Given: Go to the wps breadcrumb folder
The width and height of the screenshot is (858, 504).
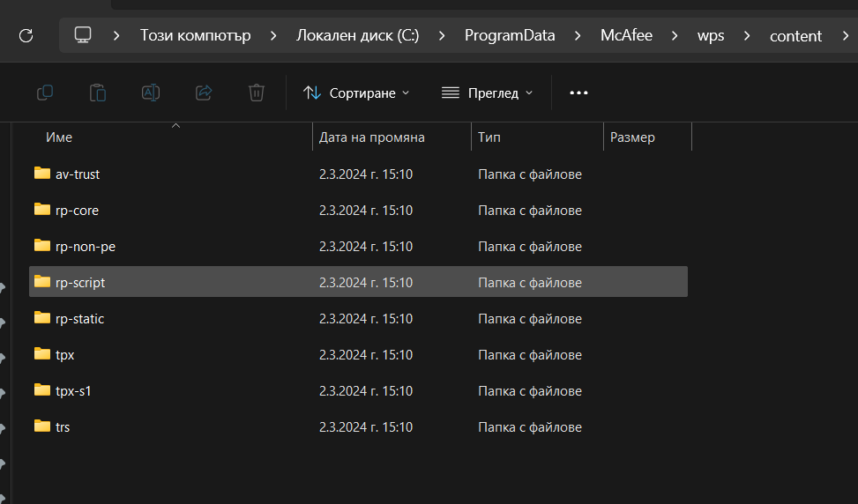Looking at the screenshot, I should (711, 35).
